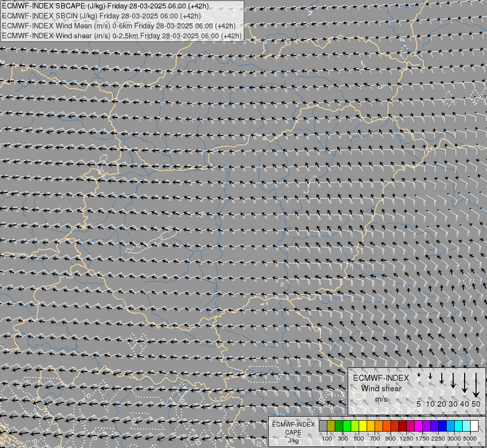Click the ECMWF-INDEX Wind shear legend label
487x448 pixels.
(x=381, y=383)
